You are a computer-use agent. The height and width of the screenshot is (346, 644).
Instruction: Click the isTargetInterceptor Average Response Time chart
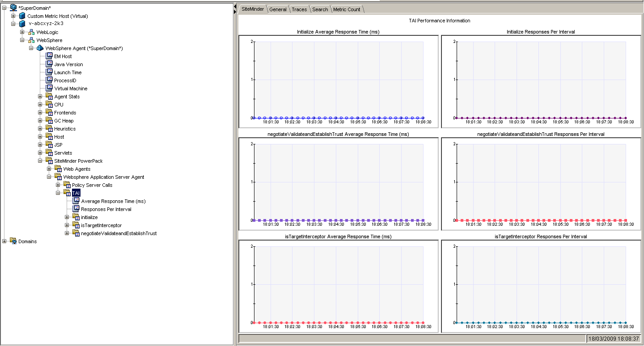[x=339, y=287]
